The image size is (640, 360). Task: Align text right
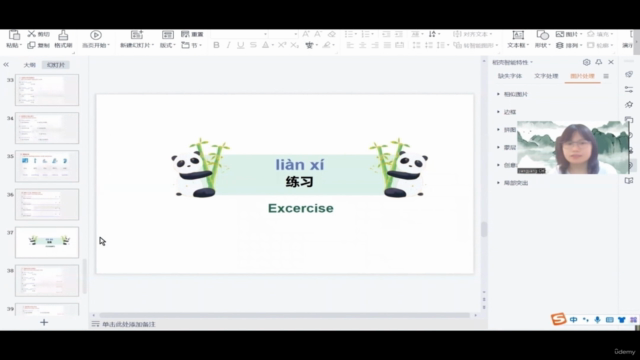click(375, 45)
